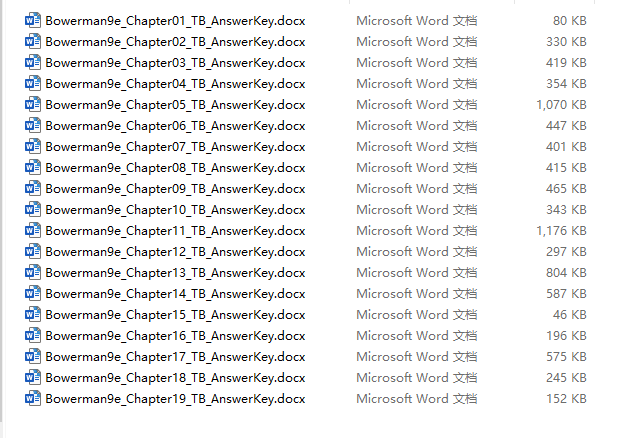Select Bowerman9e_Chapter09_TB_AnswerKey.docx

[175, 189]
